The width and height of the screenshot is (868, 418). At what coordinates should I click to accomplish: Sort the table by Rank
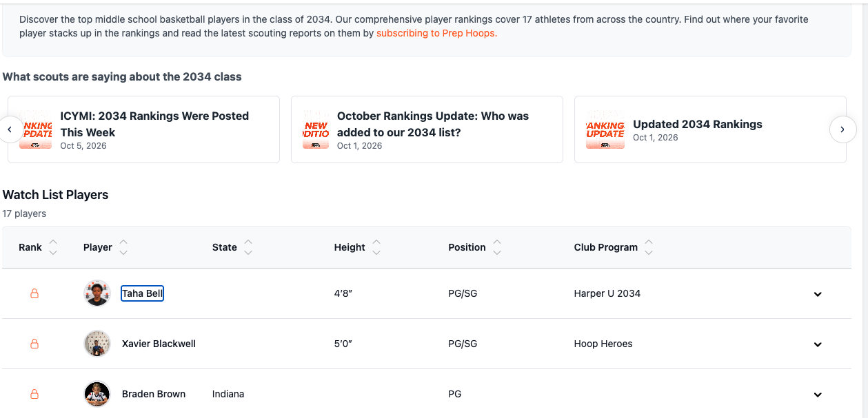[x=38, y=247]
